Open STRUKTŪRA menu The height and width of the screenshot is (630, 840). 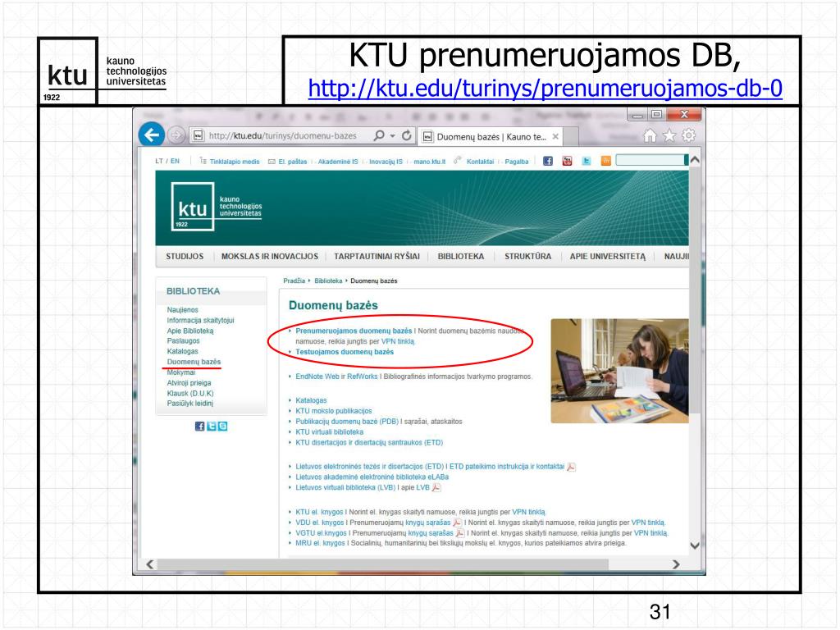527,257
